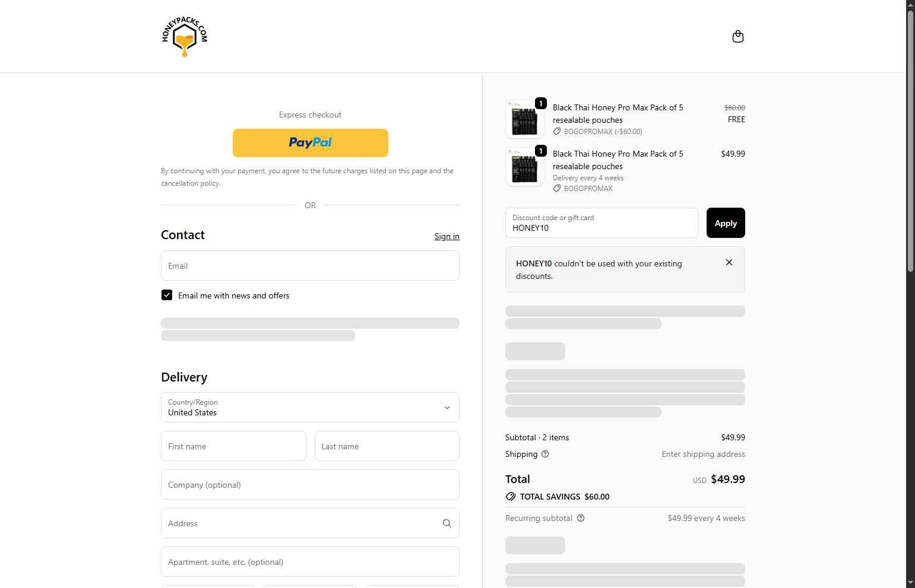Click the free Black Thai Honey product thumbnail
The image size is (915, 588).
tap(525, 119)
